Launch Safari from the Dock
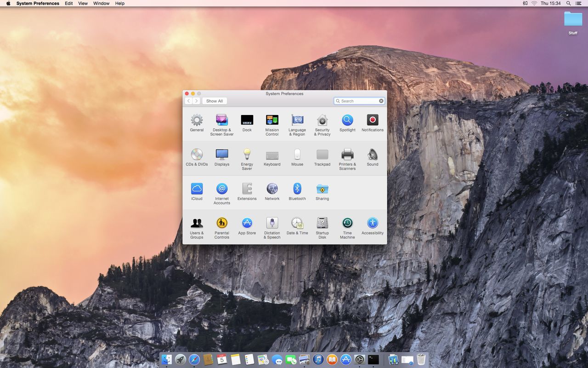588x368 pixels. tap(194, 359)
